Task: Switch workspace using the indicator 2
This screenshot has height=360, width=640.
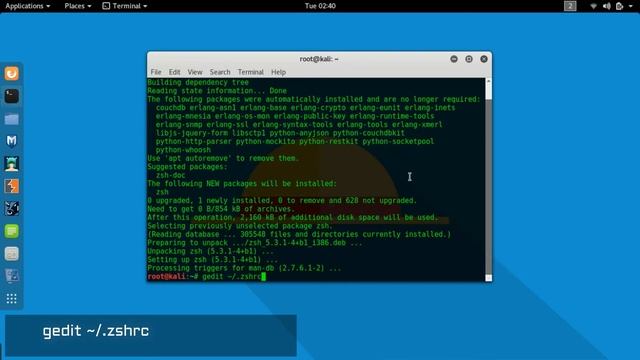Action: tap(570, 6)
